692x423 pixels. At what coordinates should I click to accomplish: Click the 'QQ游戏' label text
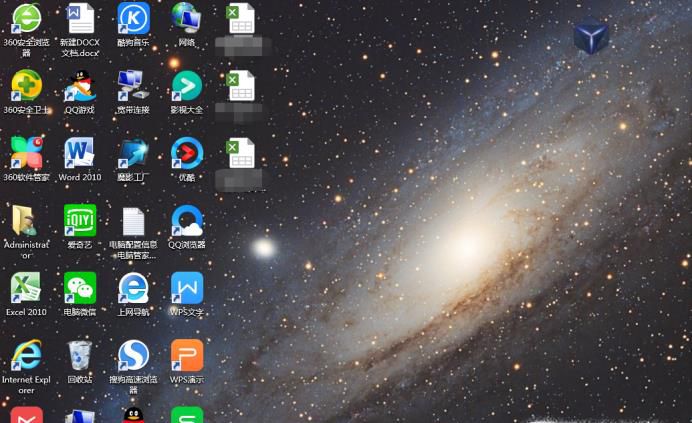pyautogui.click(x=80, y=110)
